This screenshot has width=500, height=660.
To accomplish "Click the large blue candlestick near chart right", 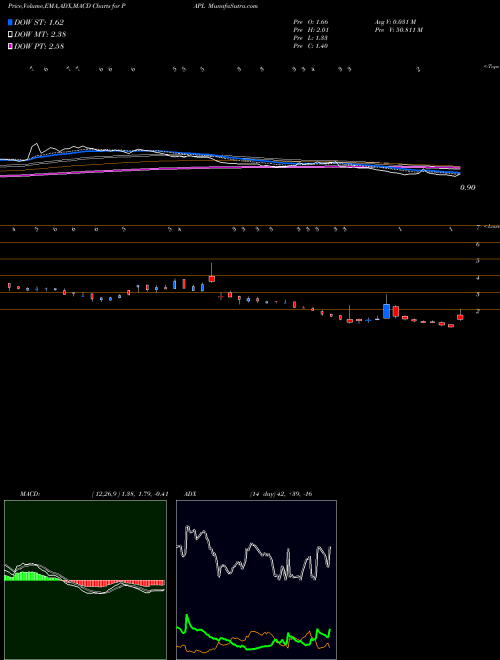I will [386, 311].
